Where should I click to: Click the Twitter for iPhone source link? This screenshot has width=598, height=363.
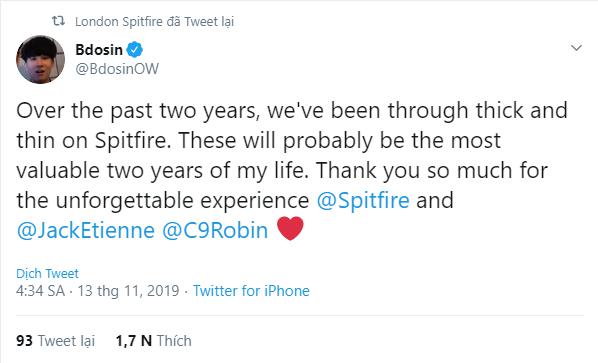251,291
